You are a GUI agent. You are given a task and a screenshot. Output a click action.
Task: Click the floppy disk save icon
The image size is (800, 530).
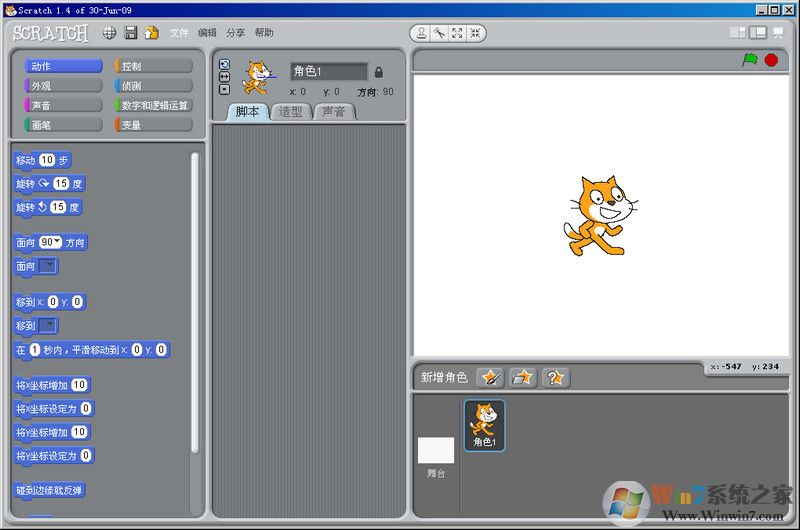point(130,33)
